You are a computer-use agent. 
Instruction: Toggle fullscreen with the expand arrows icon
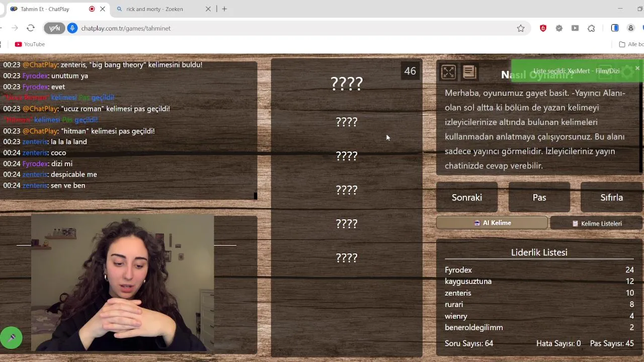448,72
